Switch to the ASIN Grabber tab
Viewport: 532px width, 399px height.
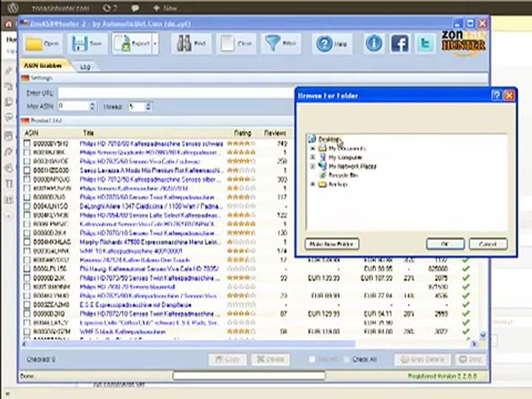pos(43,65)
